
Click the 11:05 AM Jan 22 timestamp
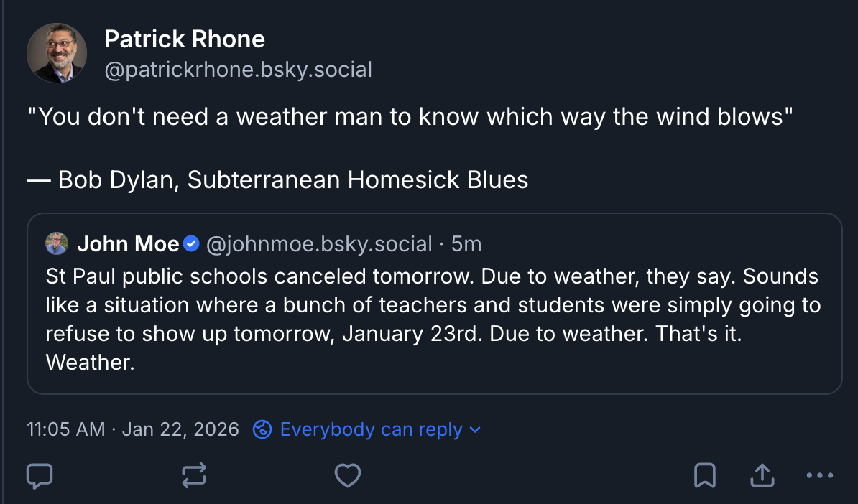pyautogui.click(x=133, y=430)
